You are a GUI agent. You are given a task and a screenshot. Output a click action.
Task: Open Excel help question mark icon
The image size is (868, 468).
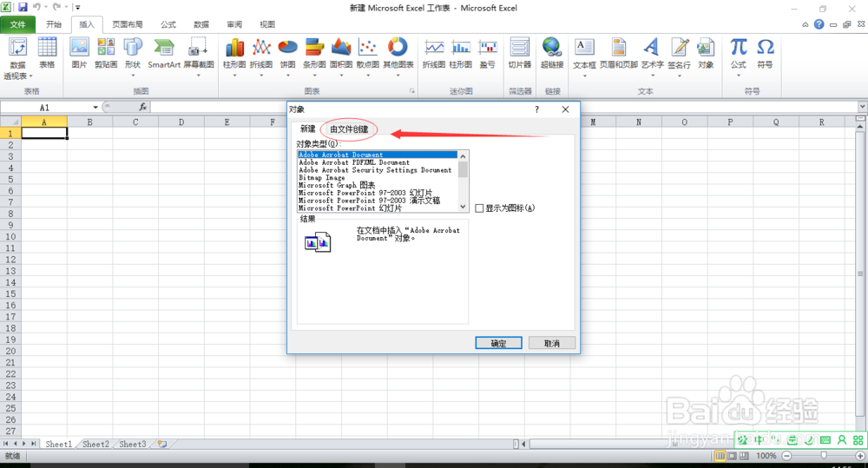pyautogui.click(x=819, y=24)
